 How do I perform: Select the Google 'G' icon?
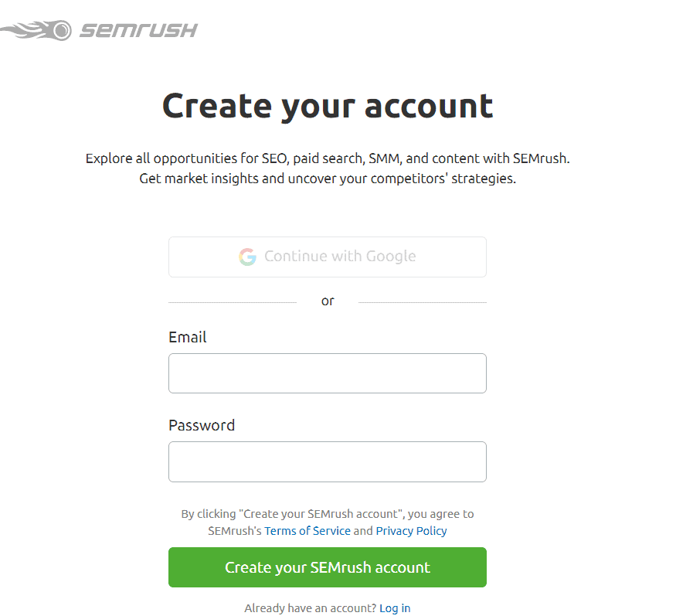coord(247,257)
